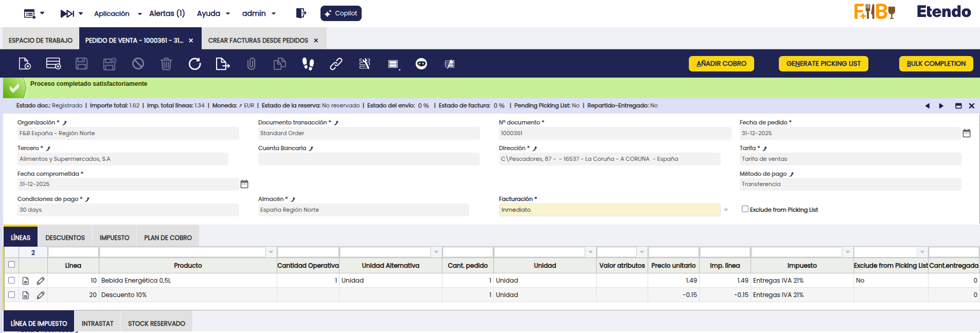The image size is (980, 333).
Task: Click the Añadir Cobro button
Action: pos(721,64)
